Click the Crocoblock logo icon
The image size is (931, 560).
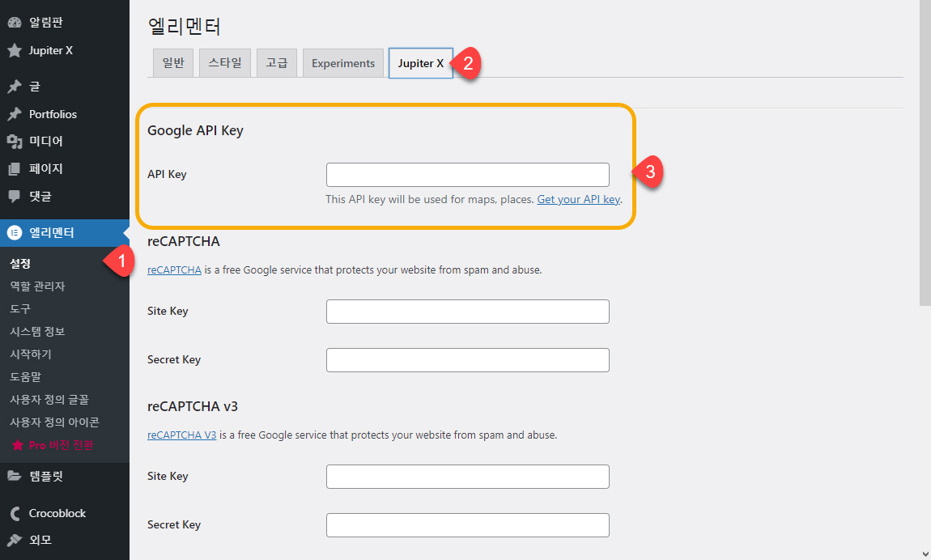15,513
